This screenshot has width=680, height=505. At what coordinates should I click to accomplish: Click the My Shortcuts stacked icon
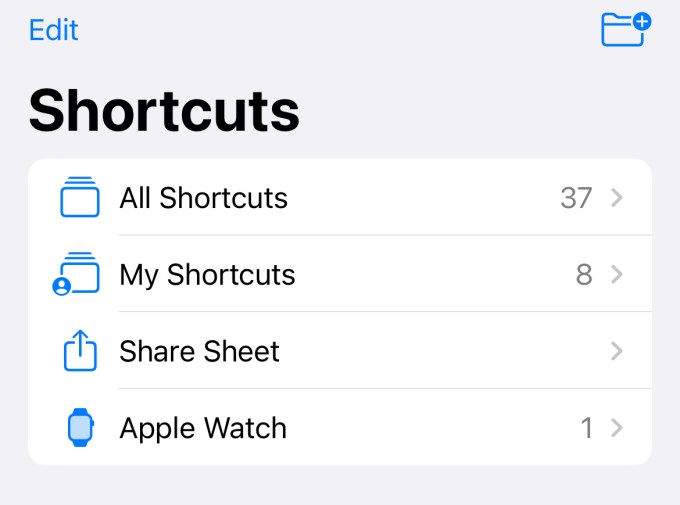(x=76, y=274)
